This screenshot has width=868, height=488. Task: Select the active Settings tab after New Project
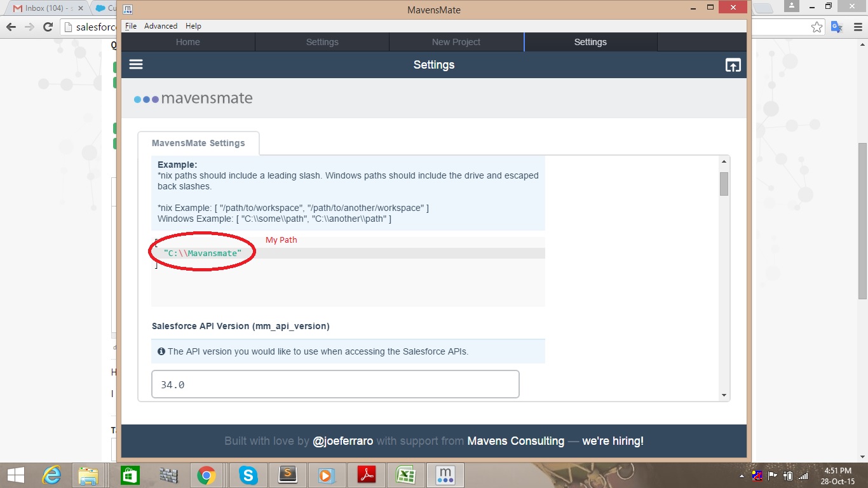click(590, 42)
